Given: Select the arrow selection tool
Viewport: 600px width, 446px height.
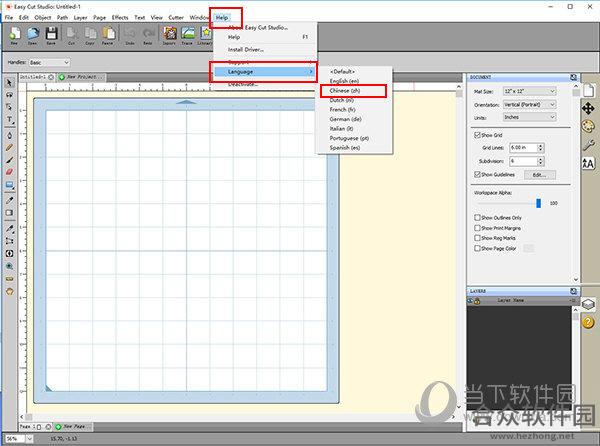Looking at the screenshot, I should coord(9,83).
